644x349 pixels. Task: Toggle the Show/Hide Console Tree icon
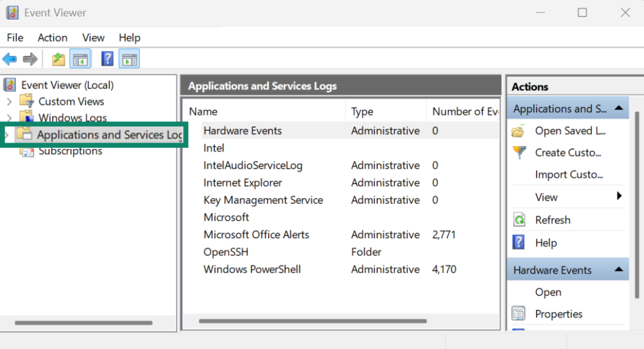point(80,59)
